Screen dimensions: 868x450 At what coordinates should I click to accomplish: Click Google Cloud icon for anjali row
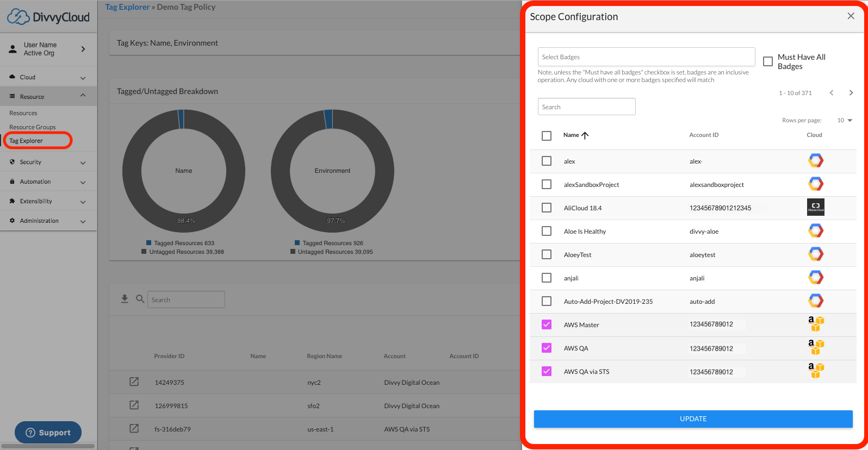click(x=815, y=278)
